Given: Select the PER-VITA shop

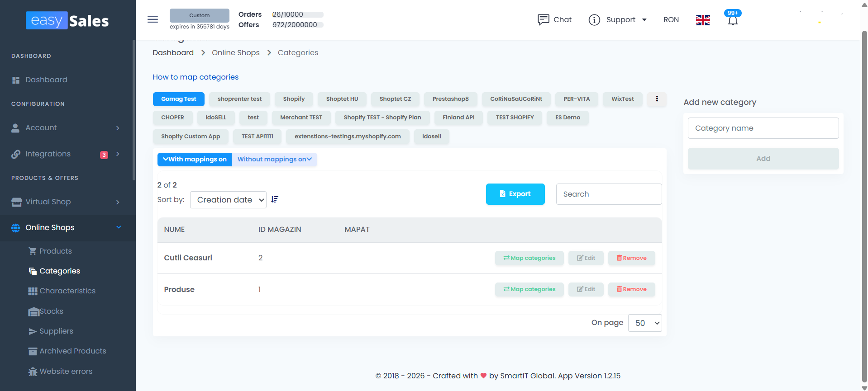Looking at the screenshot, I should pos(577,99).
